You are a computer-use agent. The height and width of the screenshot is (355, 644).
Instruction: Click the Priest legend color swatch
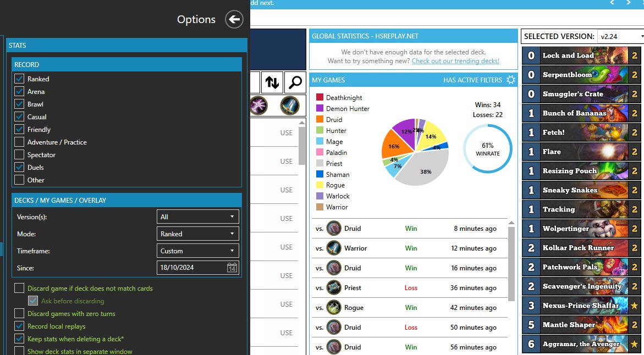[x=320, y=163]
